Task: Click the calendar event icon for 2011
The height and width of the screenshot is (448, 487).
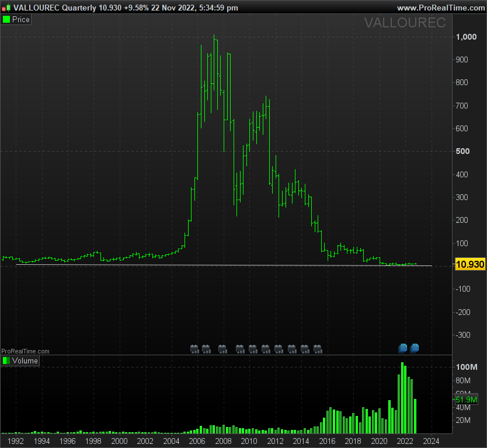Action: pos(266,349)
